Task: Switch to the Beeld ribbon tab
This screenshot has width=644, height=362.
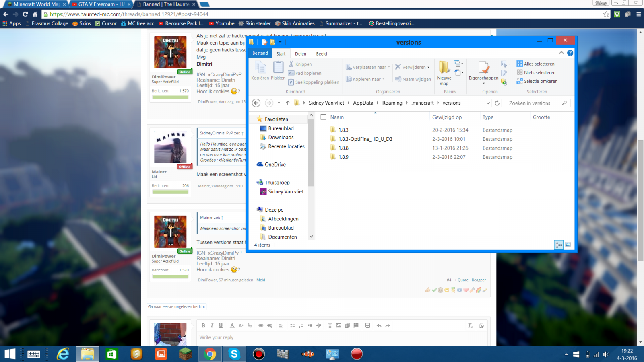Action: (322, 53)
